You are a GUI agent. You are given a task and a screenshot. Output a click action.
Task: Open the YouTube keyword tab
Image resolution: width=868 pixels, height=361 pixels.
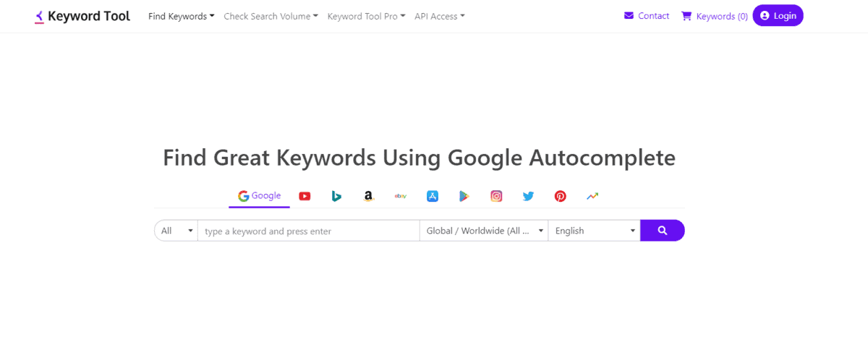pyautogui.click(x=305, y=196)
